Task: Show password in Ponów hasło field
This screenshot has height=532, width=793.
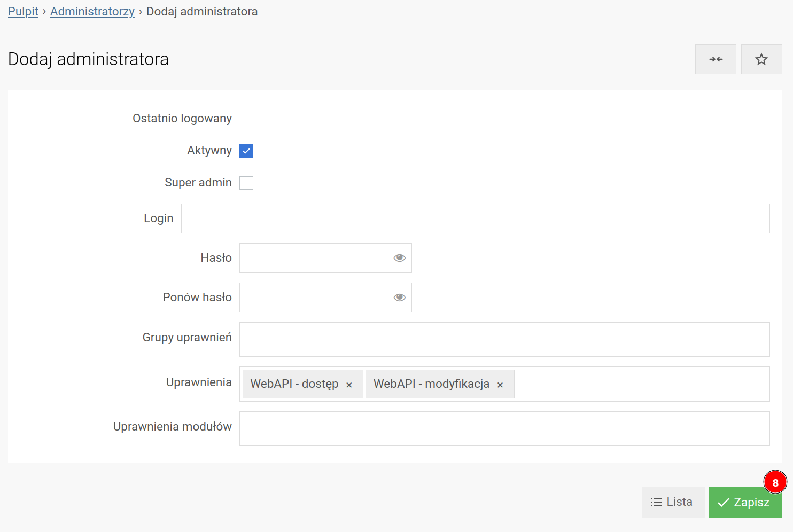Action: pos(399,298)
